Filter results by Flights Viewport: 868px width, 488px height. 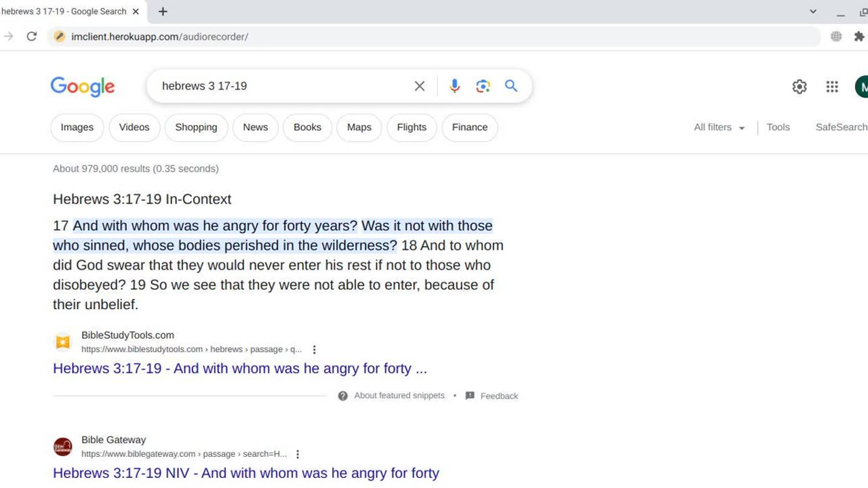pos(412,127)
